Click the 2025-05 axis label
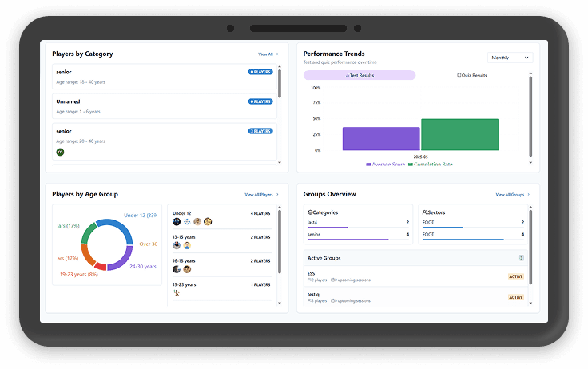588x369 pixels. pos(420,157)
